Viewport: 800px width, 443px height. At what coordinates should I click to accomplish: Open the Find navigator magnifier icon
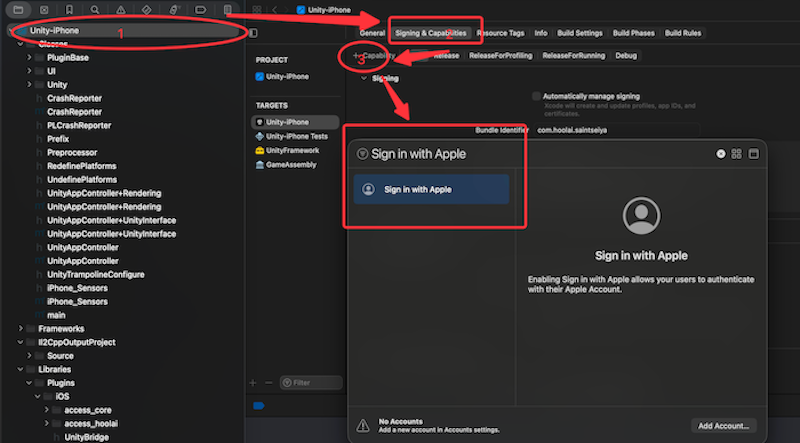[x=95, y=9]
